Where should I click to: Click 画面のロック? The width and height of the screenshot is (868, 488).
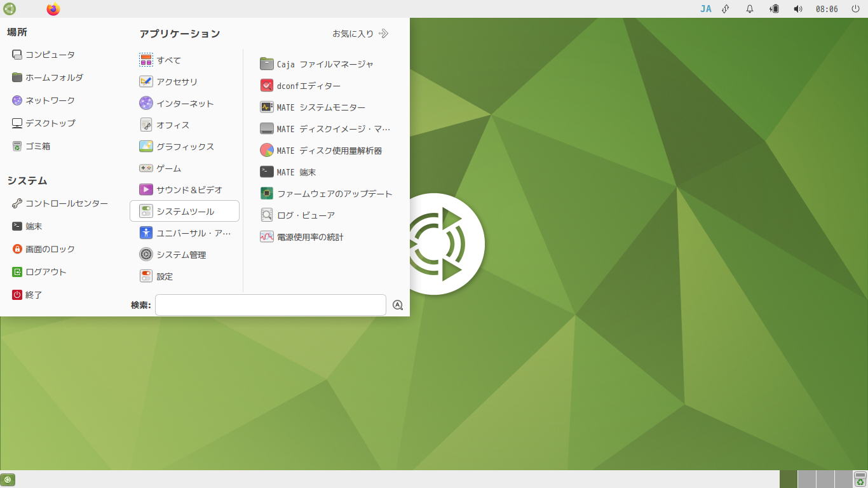43,249
